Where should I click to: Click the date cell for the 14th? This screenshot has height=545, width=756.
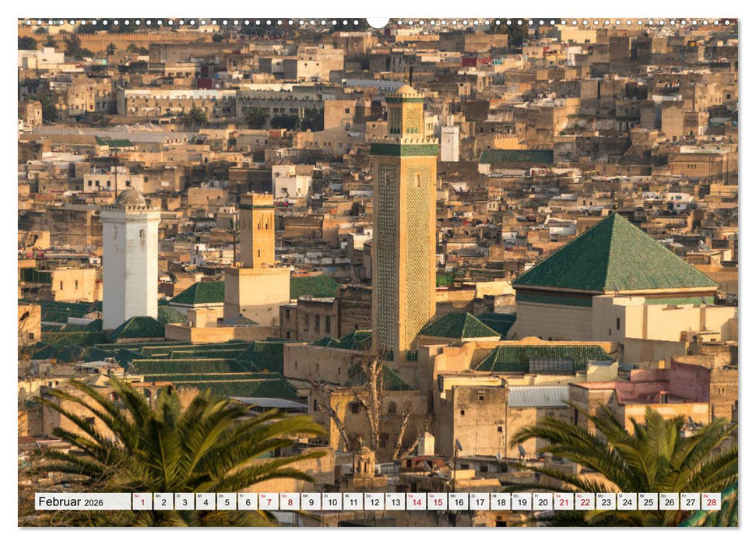pos(417,503)
